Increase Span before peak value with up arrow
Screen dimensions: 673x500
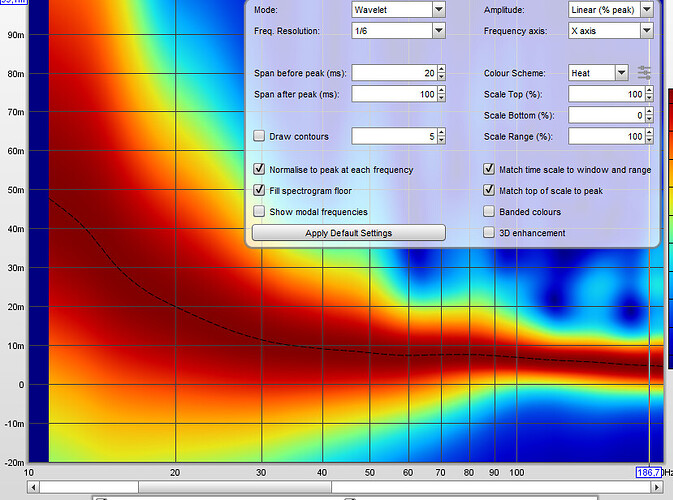pyautogui.click(x=441, y=69)
